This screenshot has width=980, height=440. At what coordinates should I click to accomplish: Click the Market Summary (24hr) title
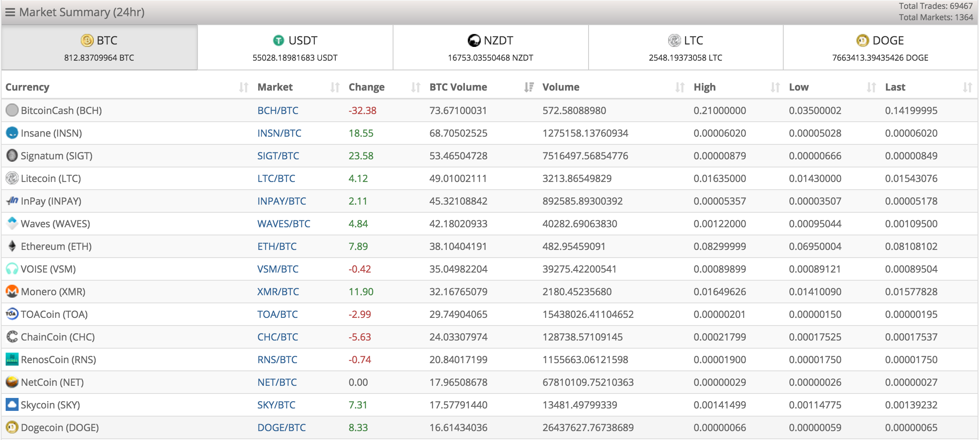click(x=82, y=12)
